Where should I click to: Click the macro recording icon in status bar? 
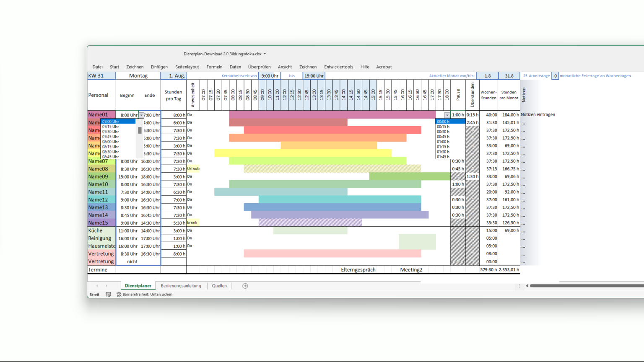coord(108,295)
